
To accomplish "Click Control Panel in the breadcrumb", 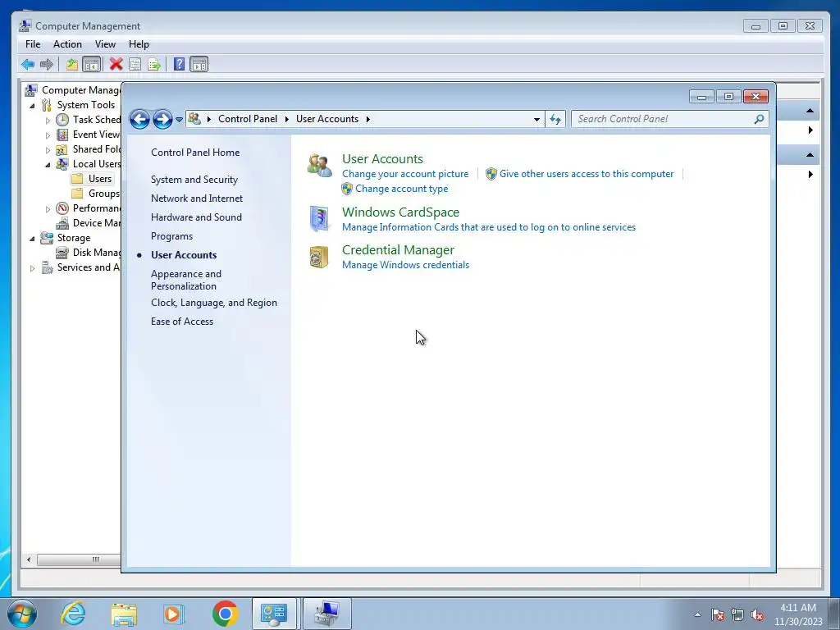I will pyautogui.click(x=248, y=119).
